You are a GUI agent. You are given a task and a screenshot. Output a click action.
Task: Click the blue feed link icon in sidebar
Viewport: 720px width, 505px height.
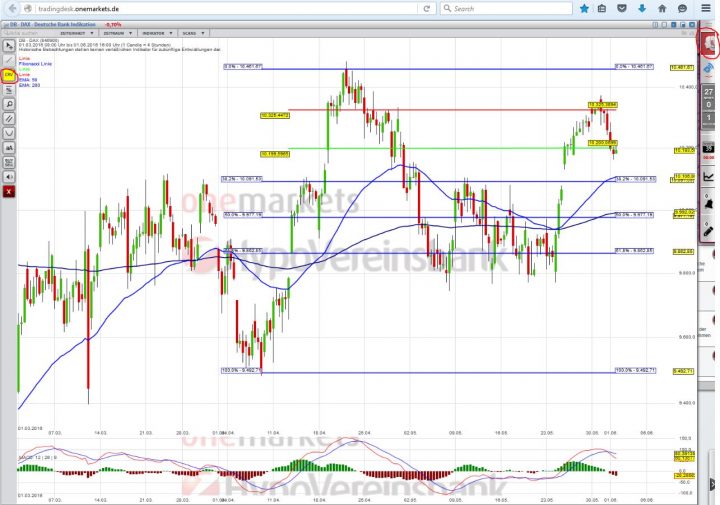click(709, 69)
